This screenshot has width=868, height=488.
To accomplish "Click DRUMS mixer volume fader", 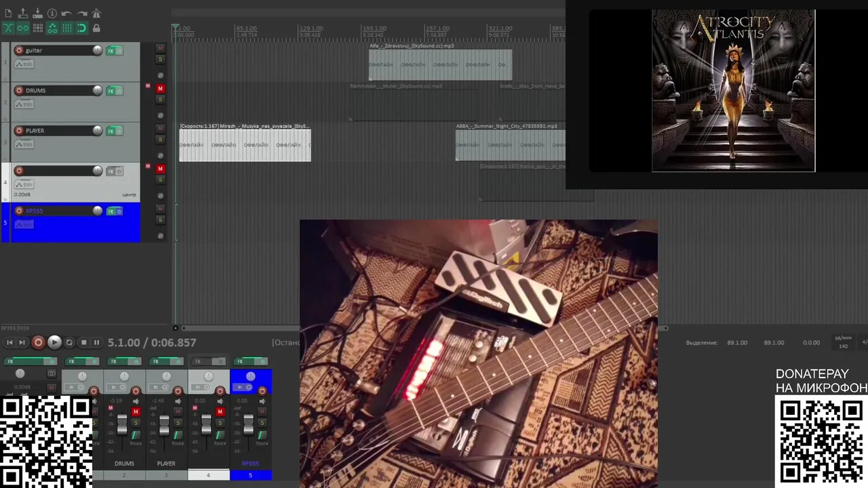I will [x=122, y=424].
